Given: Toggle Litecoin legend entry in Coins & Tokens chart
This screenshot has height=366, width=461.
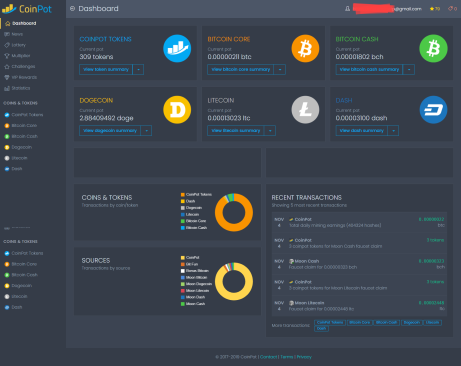Looking at the screenshot, I should [x=190, y=214].
